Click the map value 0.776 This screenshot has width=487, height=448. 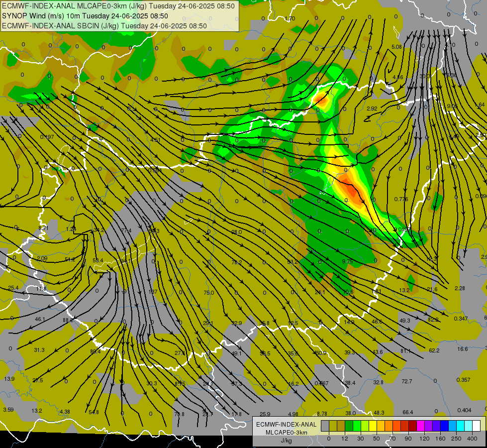[x=401, y=199]
